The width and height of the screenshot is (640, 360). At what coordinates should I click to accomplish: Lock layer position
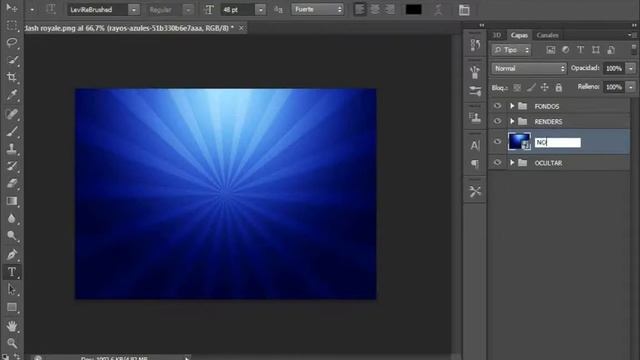[544, 87]
